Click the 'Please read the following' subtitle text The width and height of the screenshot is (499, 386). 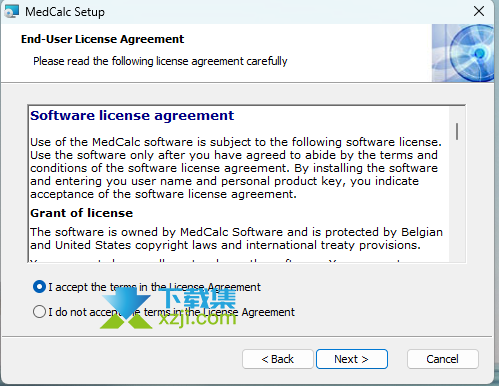pos(160,61)
